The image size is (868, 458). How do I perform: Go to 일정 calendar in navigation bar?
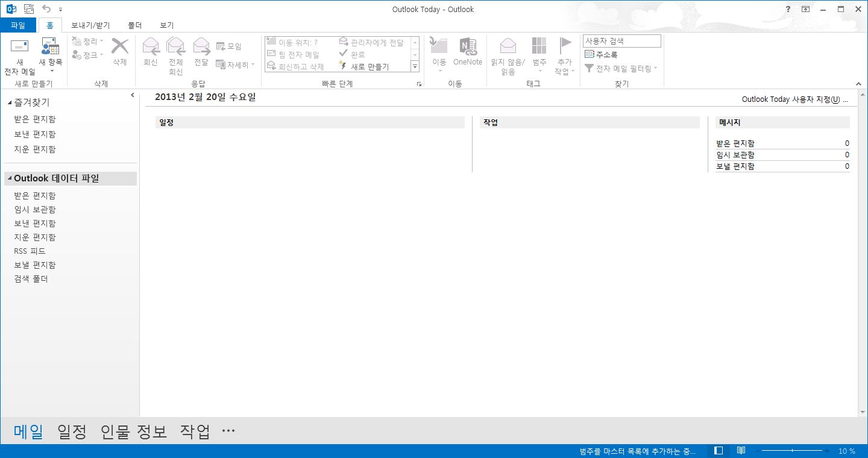tap(72, 431)
